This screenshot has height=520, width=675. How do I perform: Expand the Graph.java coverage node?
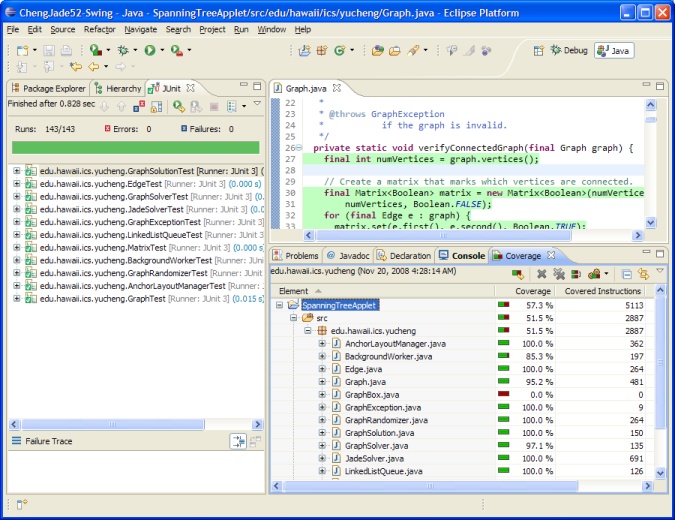[322, 382]
